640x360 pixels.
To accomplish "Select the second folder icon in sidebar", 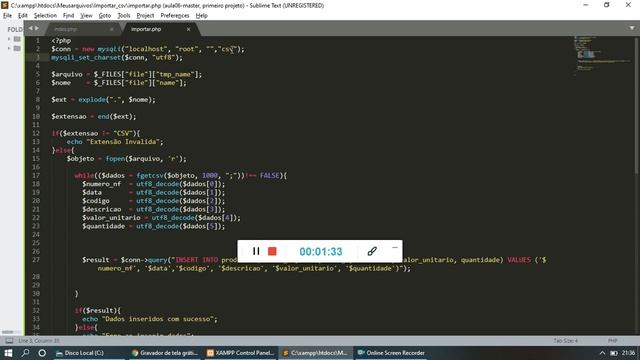I will pos(17,48).
